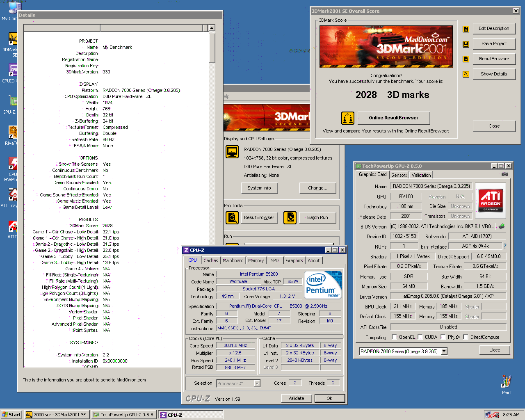525x420 pixels.
Task: Click OK in the CPU-Z window
Action: pos(329,398)
